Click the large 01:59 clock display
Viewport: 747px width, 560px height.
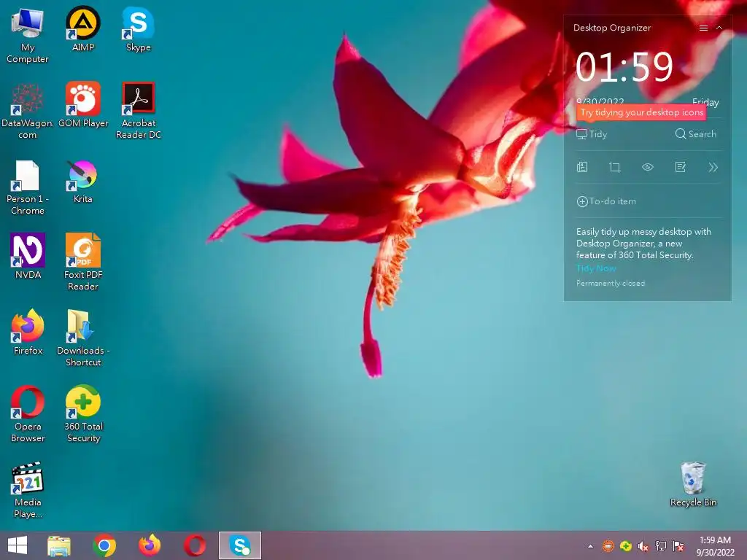624,66
